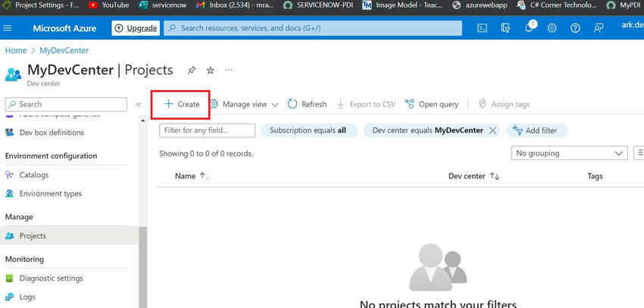Open portal settings gear
Image resolution: width=644 pixels, height=308 pixels.
[x=552, y=28]
